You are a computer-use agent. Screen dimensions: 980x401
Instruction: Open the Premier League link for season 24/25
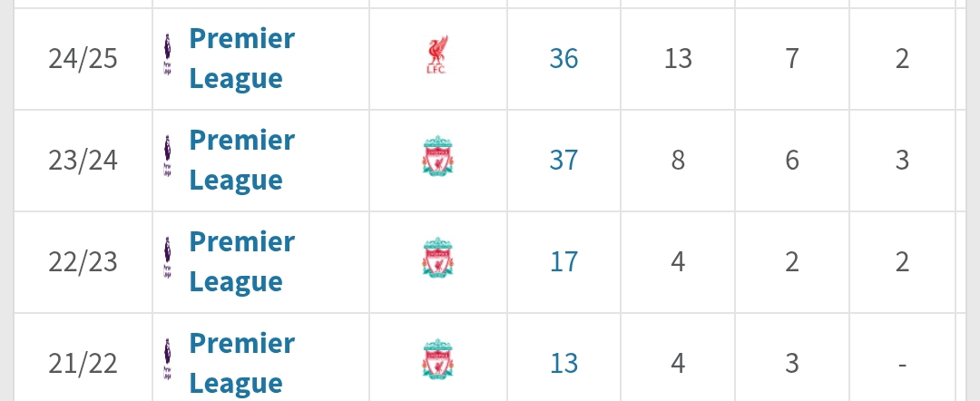click(241, 59)
